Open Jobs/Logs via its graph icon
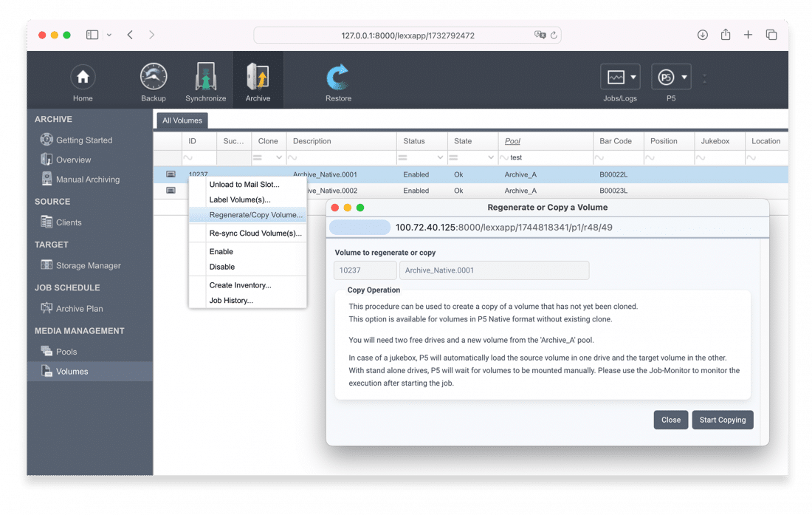812x515 pixels. coord(615,76)
